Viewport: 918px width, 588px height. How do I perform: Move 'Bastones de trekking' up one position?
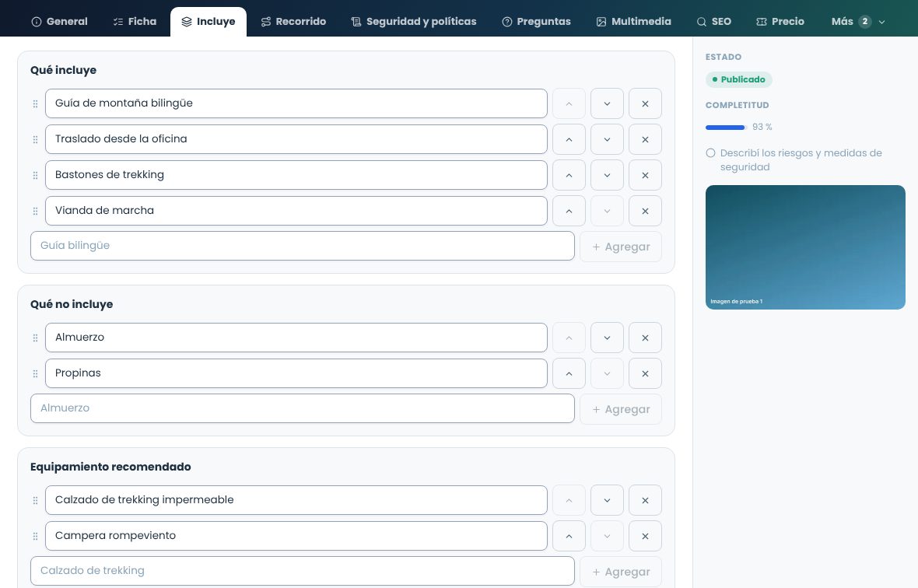[x=569, y=175]
